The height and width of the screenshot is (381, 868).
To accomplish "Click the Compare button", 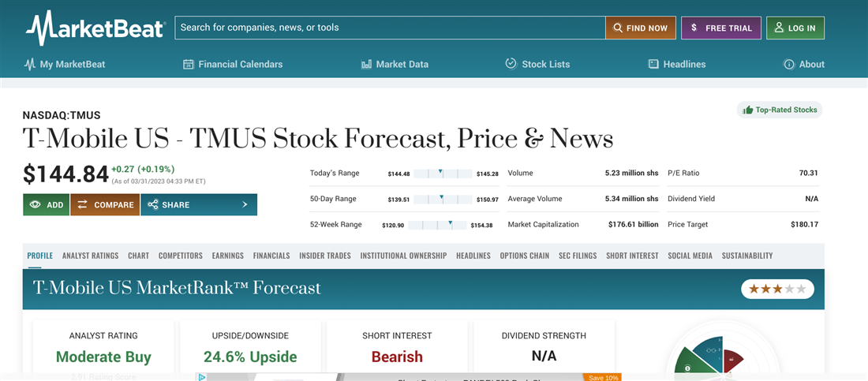I will [105, 205].
